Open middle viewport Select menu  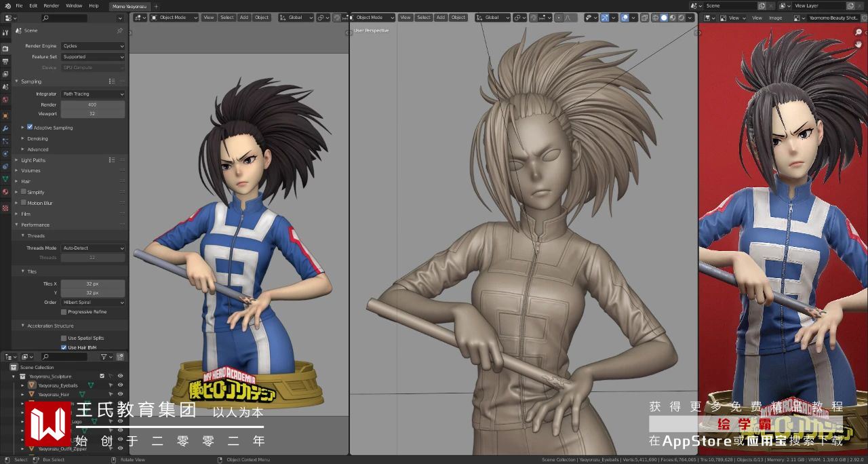pos(424,18)
